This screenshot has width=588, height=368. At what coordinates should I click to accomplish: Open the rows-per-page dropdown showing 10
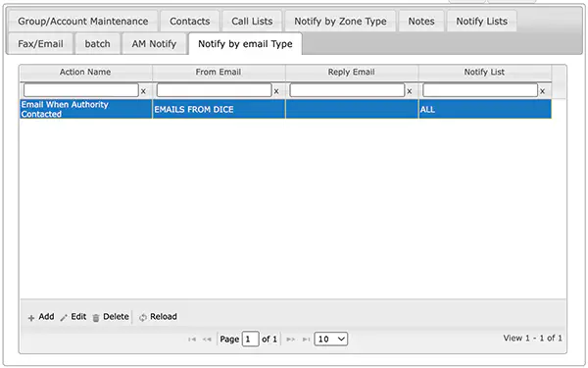(331, 340)
